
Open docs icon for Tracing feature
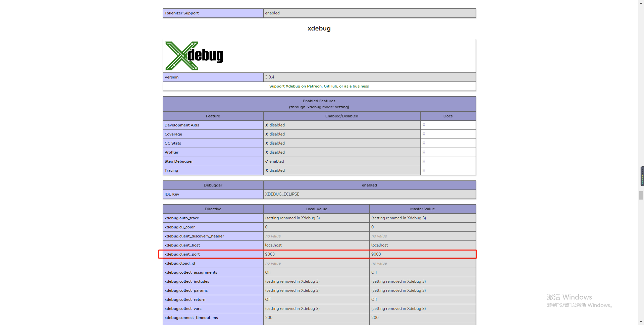click(424, 170)
